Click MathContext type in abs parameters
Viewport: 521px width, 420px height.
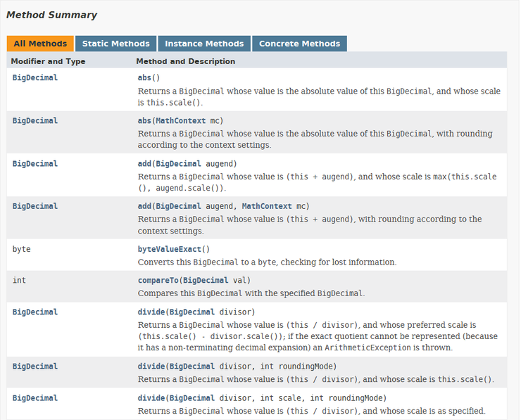click(180, 121)
